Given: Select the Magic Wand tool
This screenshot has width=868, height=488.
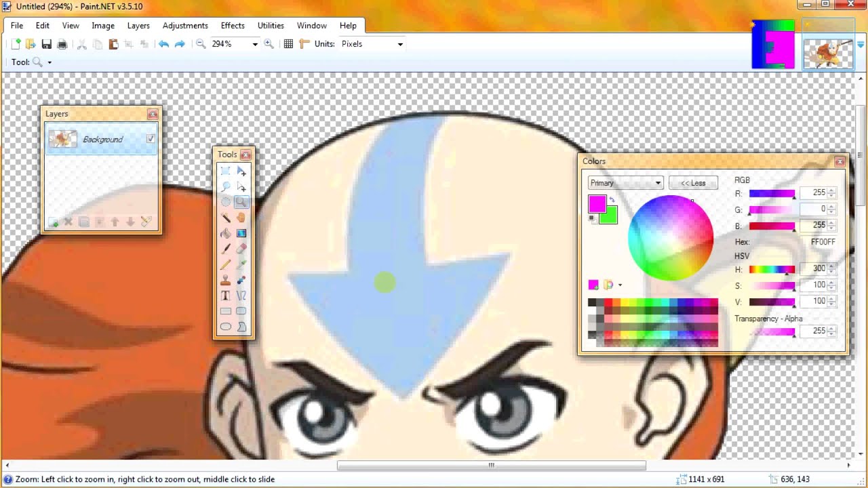Looking at the screenshot, I should [226, 218].
